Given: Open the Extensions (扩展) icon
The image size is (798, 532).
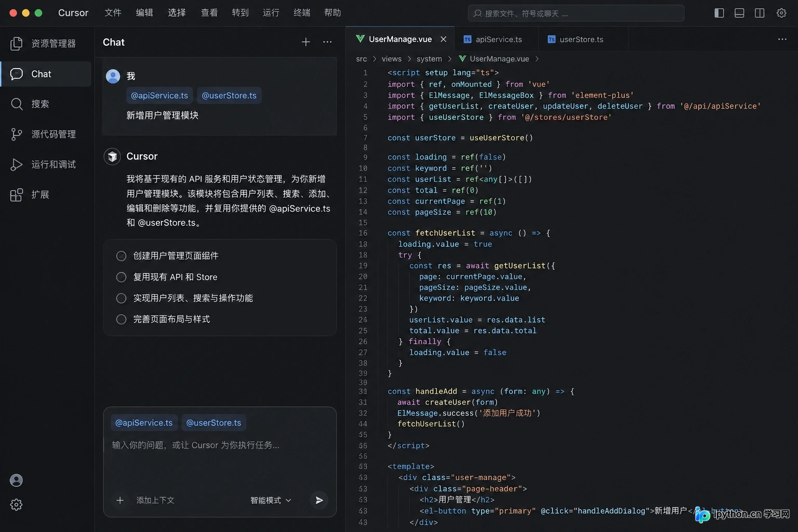Looking at the screenshot, I should point(17,194).
